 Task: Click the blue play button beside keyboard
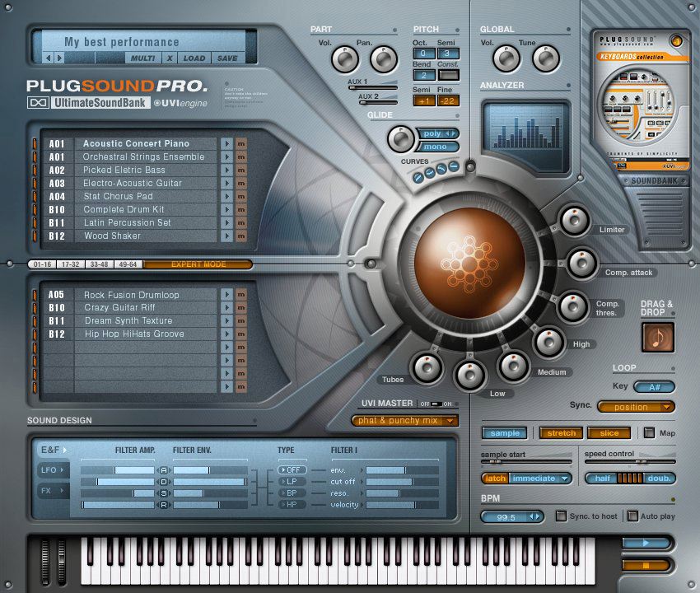coord(646,543)
